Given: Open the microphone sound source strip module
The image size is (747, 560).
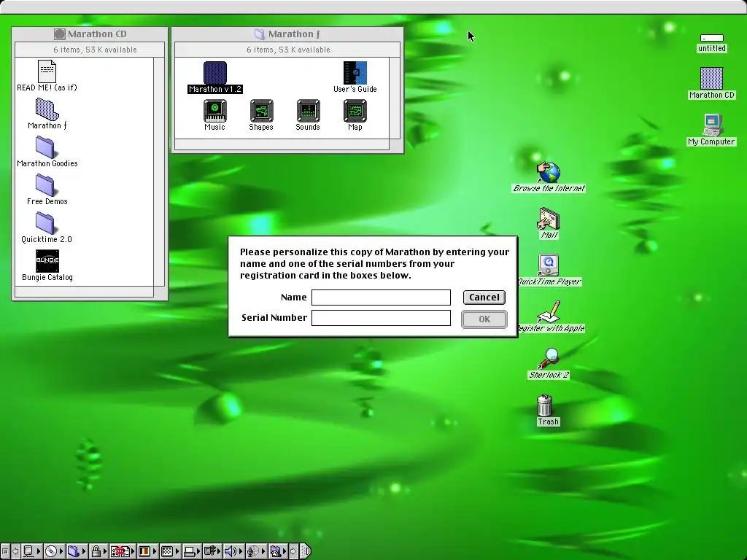Looking at the screenshot, I should click(257, 551).
